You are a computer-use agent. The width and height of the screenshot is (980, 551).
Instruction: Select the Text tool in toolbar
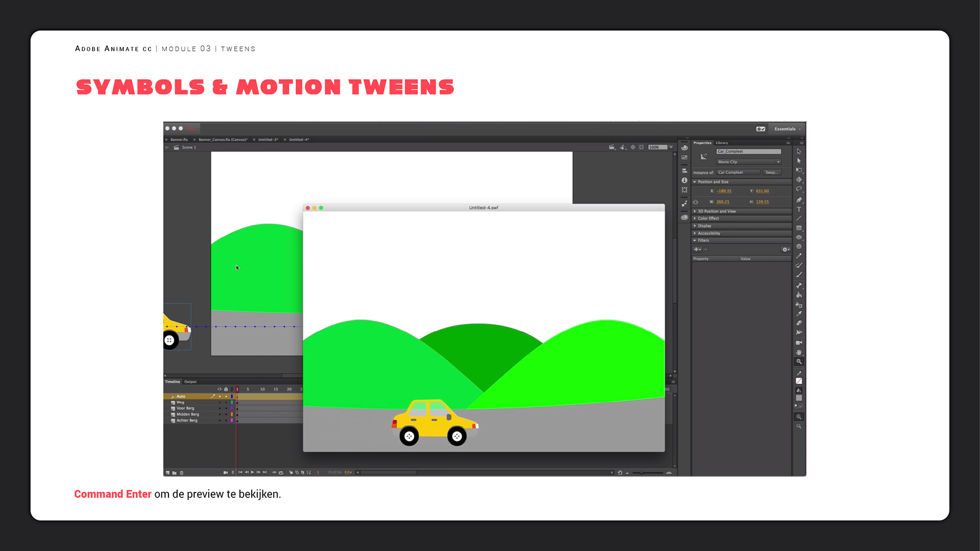[799, 209]
